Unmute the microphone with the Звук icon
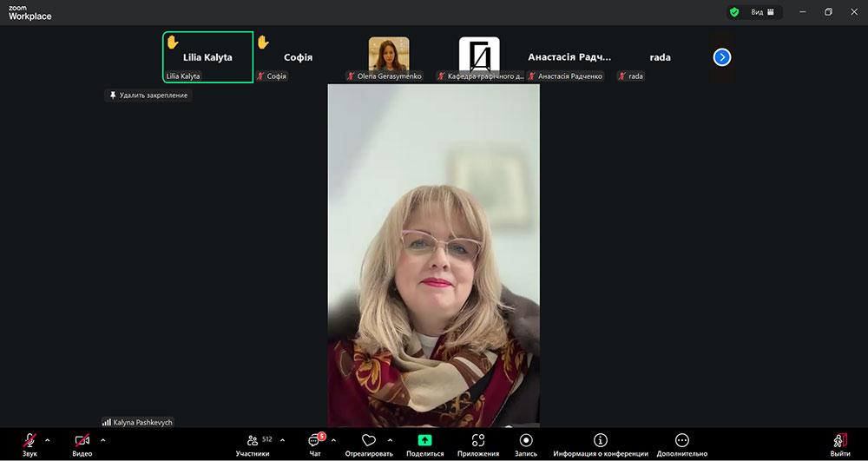Image resolution: width=868 pixels, height=461 pixels. coord(30,441)
